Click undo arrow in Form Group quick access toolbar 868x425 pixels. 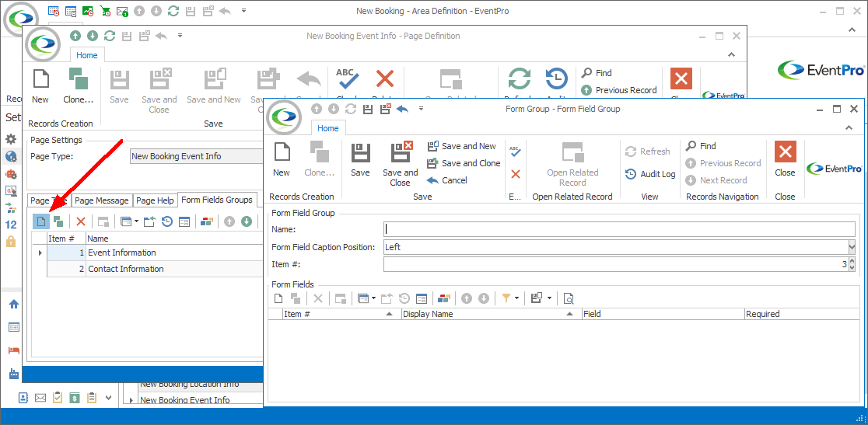pyautogui.click(x=402, y=109)
